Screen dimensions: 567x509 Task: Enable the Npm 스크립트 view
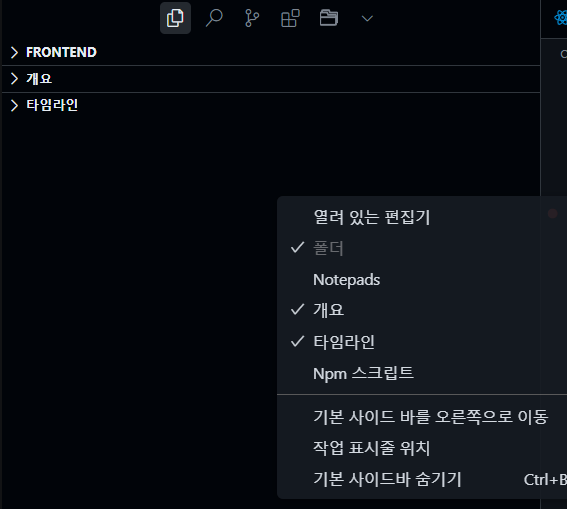pos(422,373)
